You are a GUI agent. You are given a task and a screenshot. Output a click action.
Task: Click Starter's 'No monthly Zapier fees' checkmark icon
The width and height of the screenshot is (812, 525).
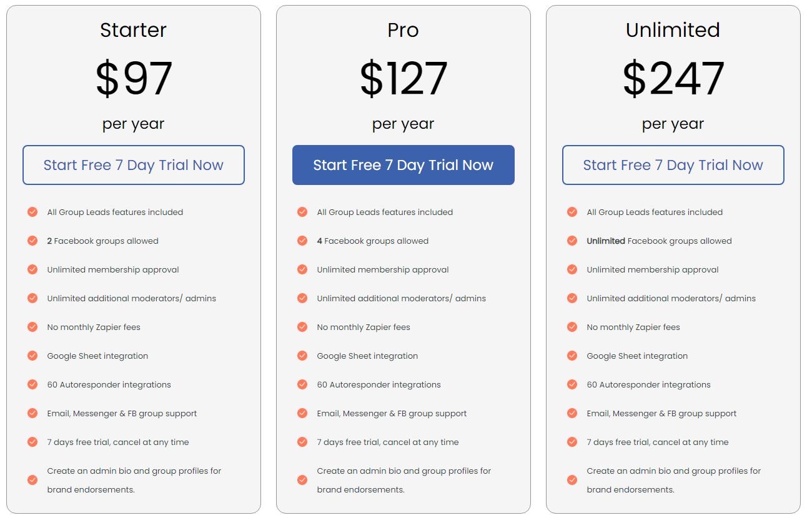click(32, 327)
